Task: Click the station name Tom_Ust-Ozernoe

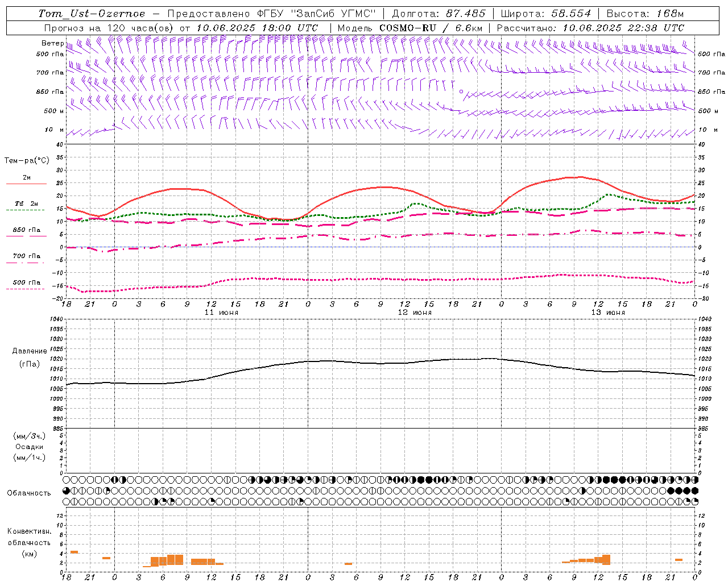Action: click(x=92, y=14)
